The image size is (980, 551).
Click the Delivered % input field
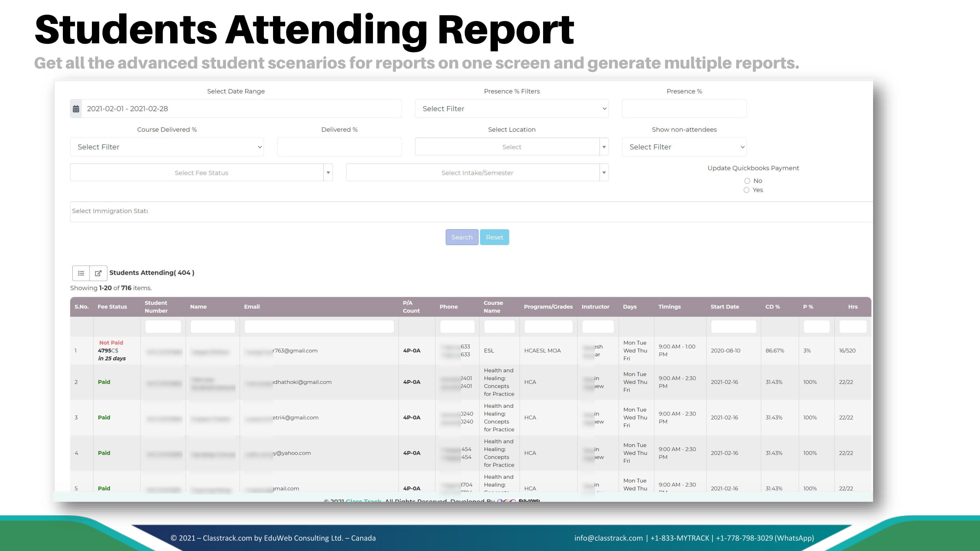pos(339,147)
